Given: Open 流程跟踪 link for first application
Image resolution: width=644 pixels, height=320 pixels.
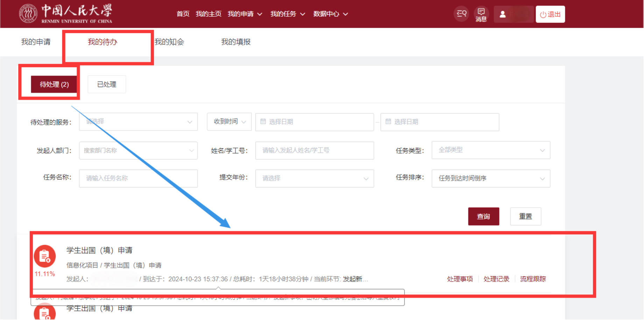Looking at the screenshot, I should 533,279.
